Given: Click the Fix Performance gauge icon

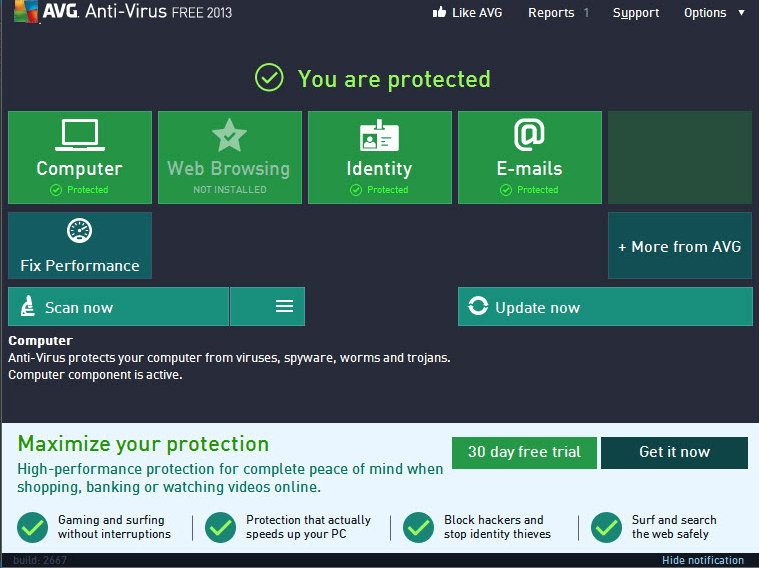Looking at the screenshot, I should pyautogui.click(x=79, y=232).
